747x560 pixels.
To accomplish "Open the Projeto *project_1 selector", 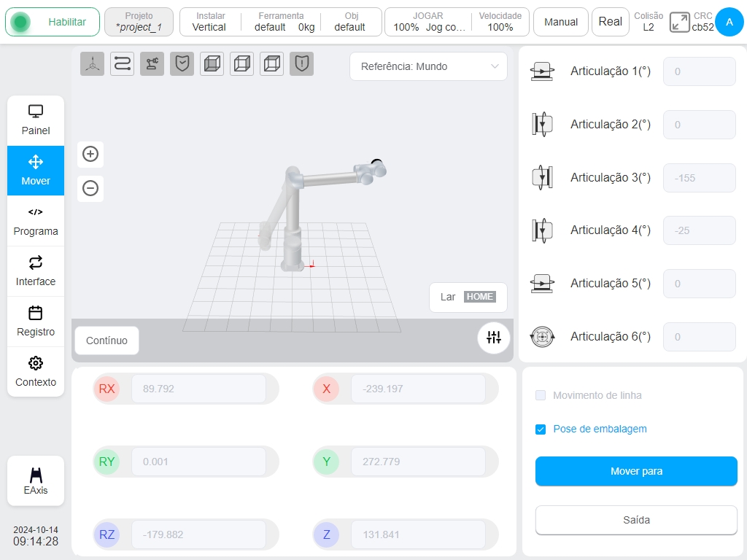I will (139, 22).
